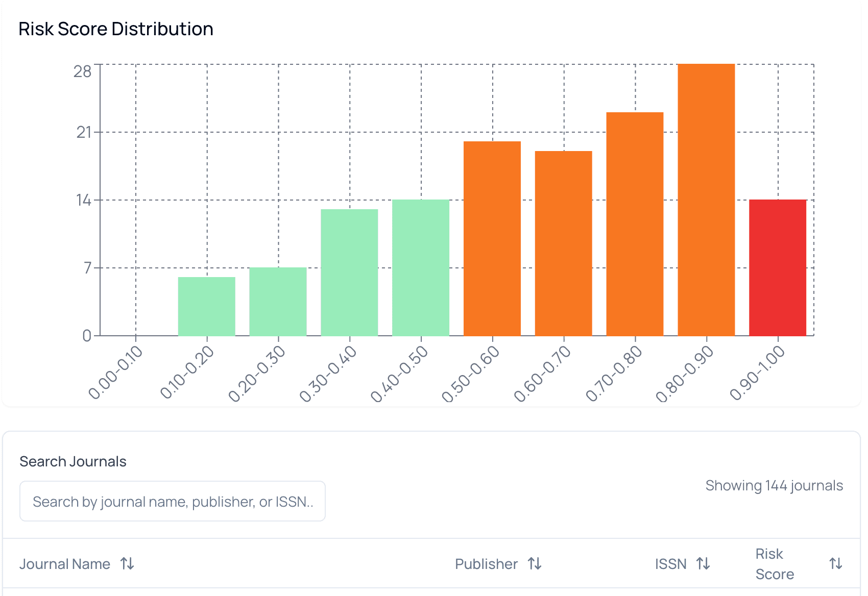
Task: Click the Publisher column header
Action: (486, 564)
